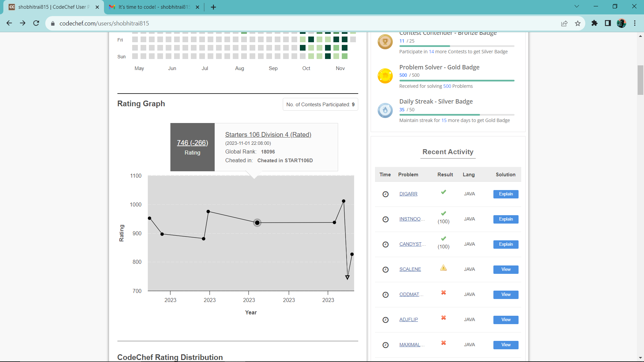
Task: Click Explain button for DIGARR
Action: (x=505, y=194)
